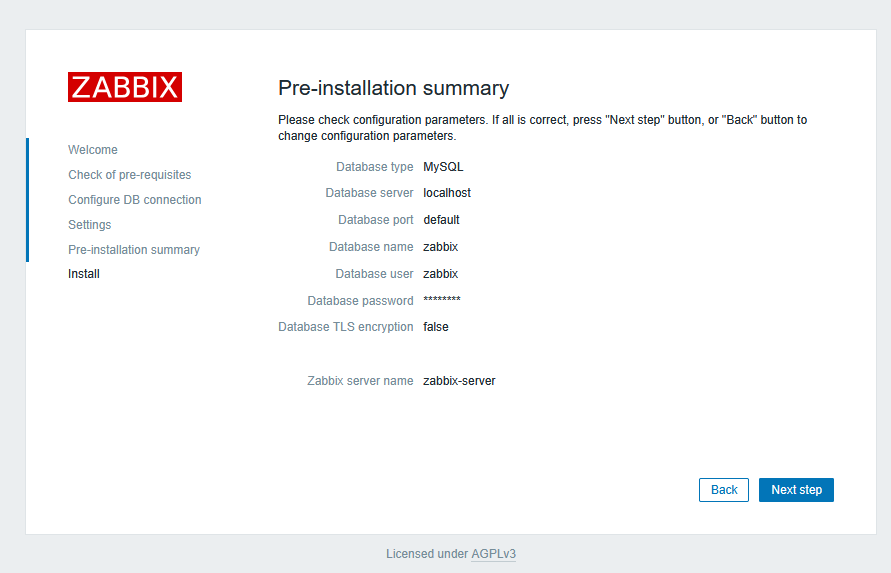891x573 pixels.
Task: Click the Database TLS encryption label
Action: (345, 327)
